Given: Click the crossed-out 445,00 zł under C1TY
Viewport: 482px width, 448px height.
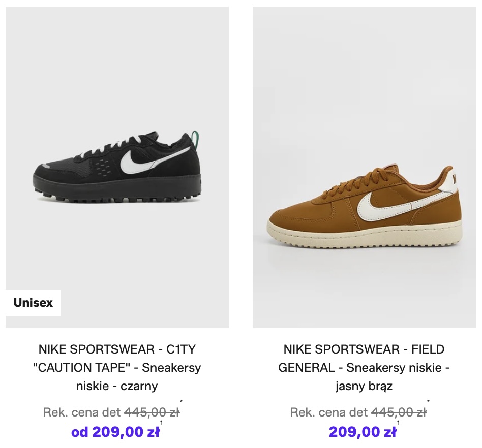Looking at the screenshot, I should (x=152, y=412).
